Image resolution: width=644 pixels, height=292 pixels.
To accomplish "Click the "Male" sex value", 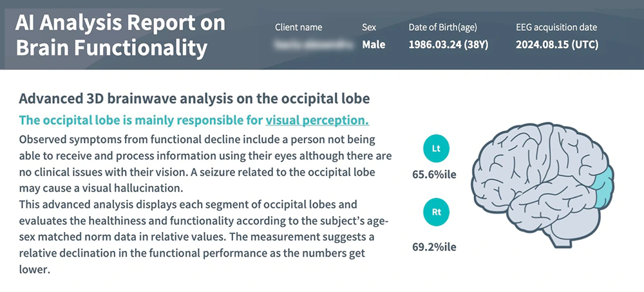I will (374, 45).
